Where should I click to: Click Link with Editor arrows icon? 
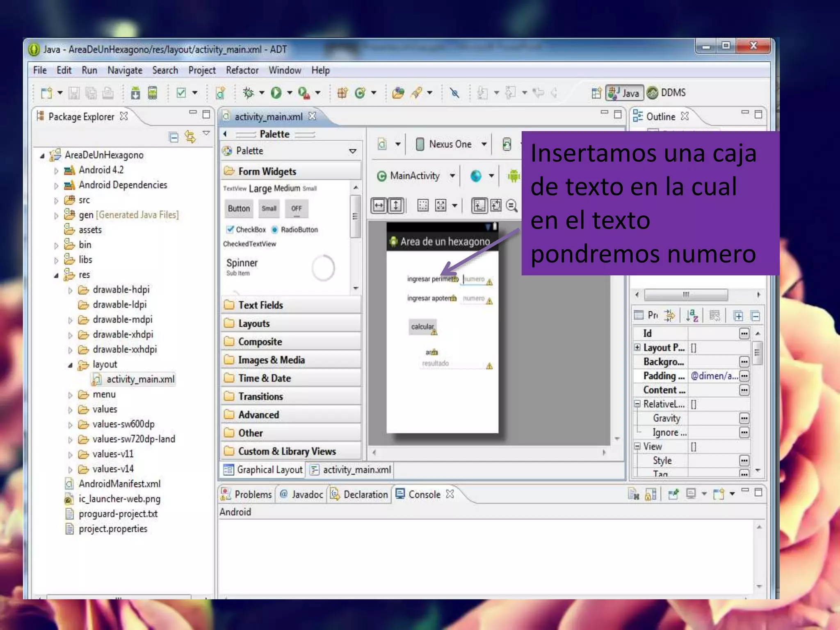(190, 137)
